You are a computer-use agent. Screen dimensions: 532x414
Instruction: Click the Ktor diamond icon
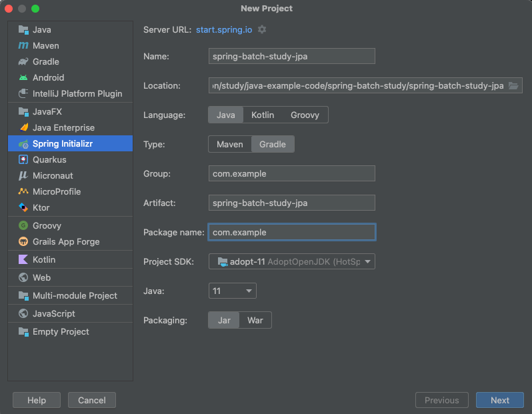[23, 207]
